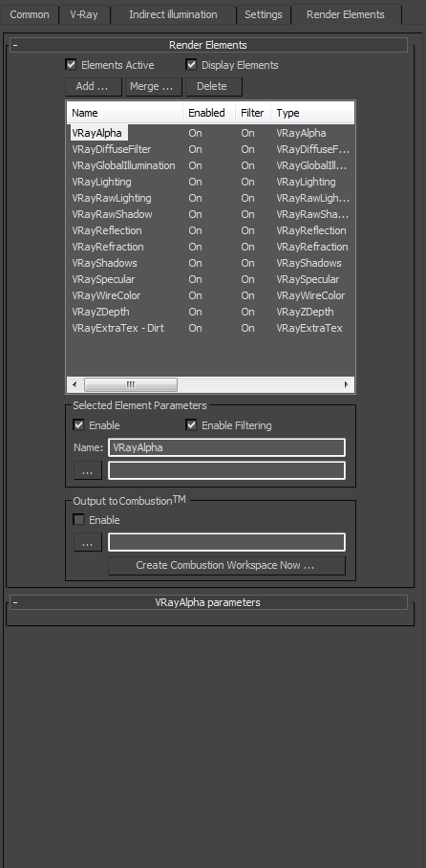Click the list's right scroll arrow
The image size is (426, 868).
coord(347,384)
